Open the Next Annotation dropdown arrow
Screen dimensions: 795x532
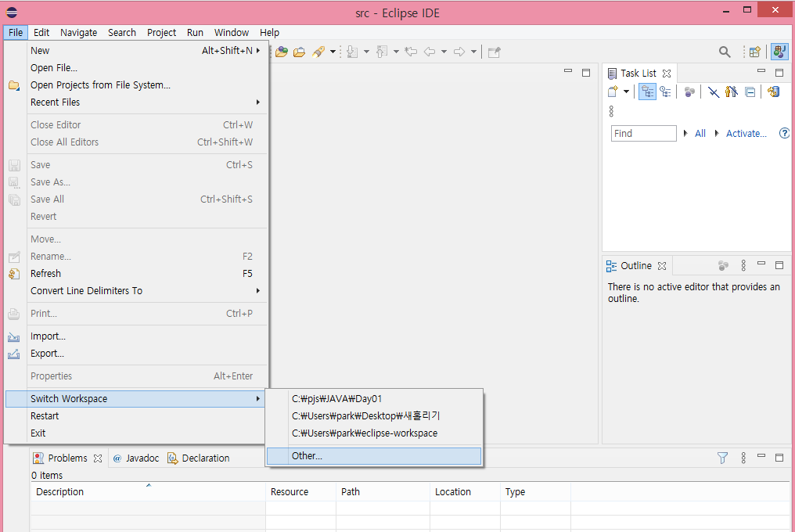pyautogui.click(x=366, y=52)
